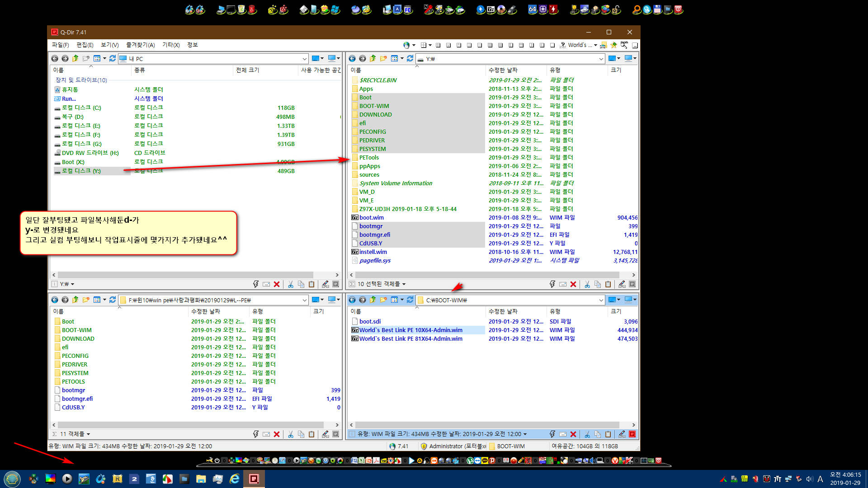Click volume speaker in system tray
The width and height of the screenshot is (868, 488).
[810, 479]
